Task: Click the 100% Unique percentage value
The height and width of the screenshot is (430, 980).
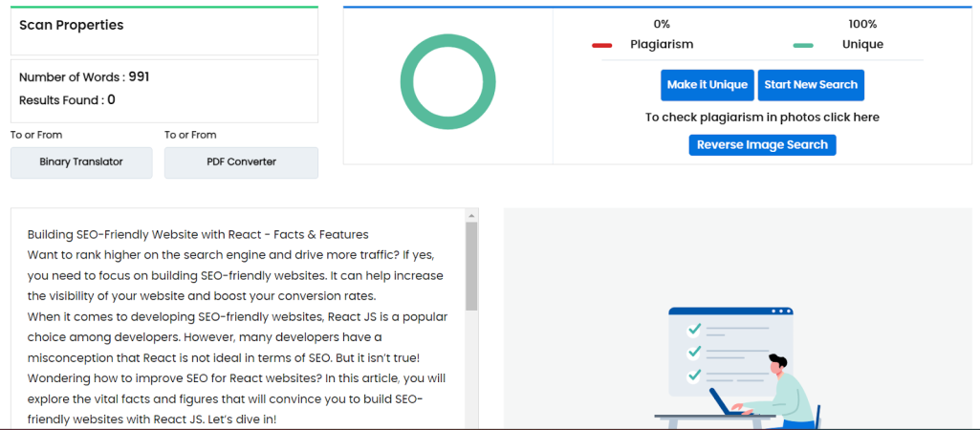Action: (861, 24)
